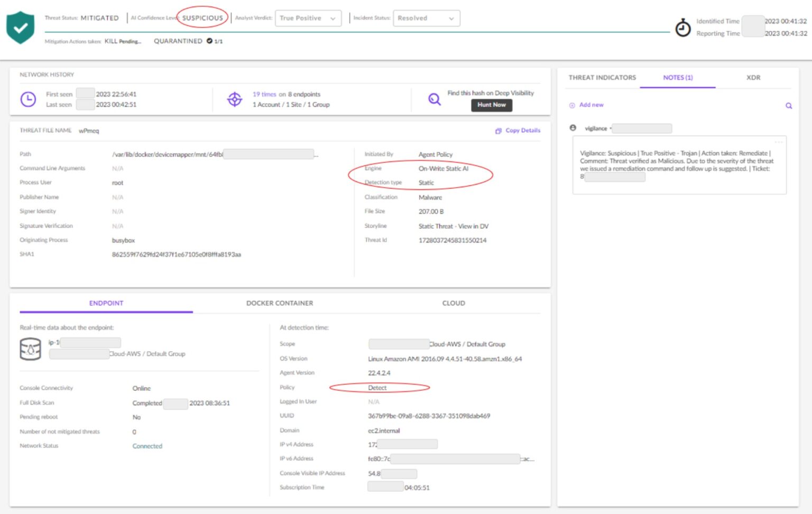Click the Deep Visibility magnifier icon
This screenshot has width=812, height=514.
(434, 99)
